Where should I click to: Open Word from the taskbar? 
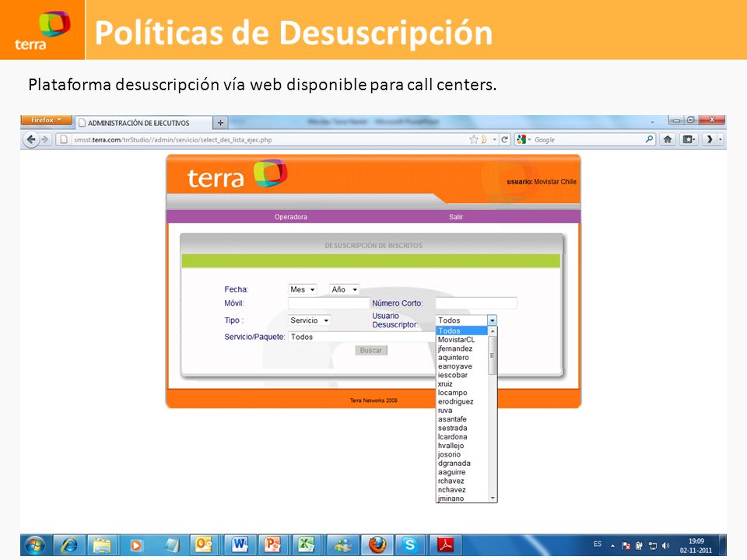240,545
